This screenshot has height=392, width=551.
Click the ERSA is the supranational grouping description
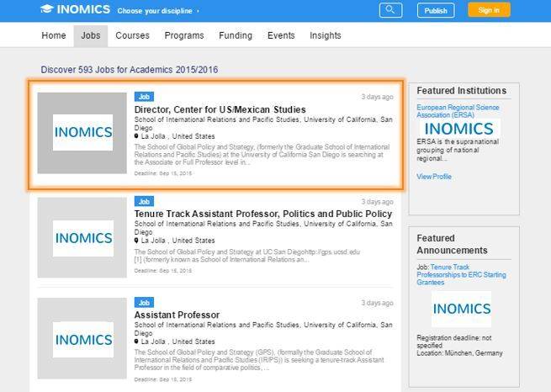pos(458,150)
